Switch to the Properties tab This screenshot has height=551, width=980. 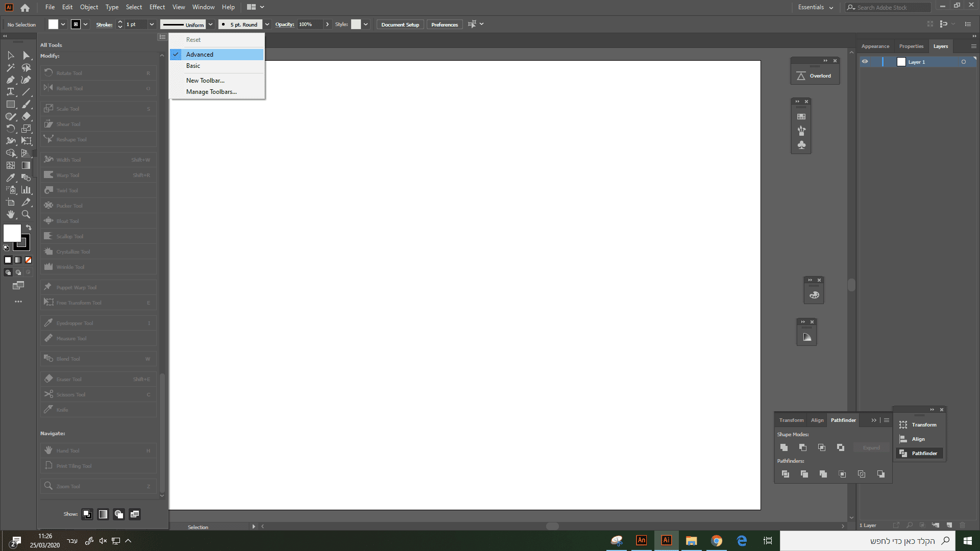(x=911, y=46)
